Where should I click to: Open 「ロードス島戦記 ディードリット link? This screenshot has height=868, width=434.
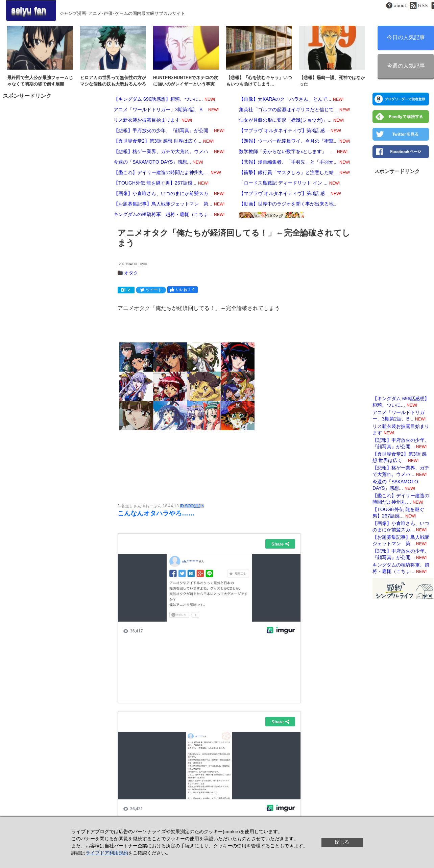[x=283, y=183]
